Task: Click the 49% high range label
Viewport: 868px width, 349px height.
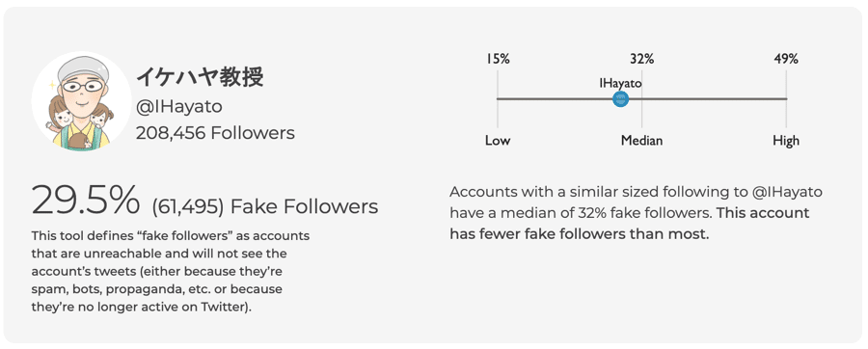Action: [x=786, y=59]
